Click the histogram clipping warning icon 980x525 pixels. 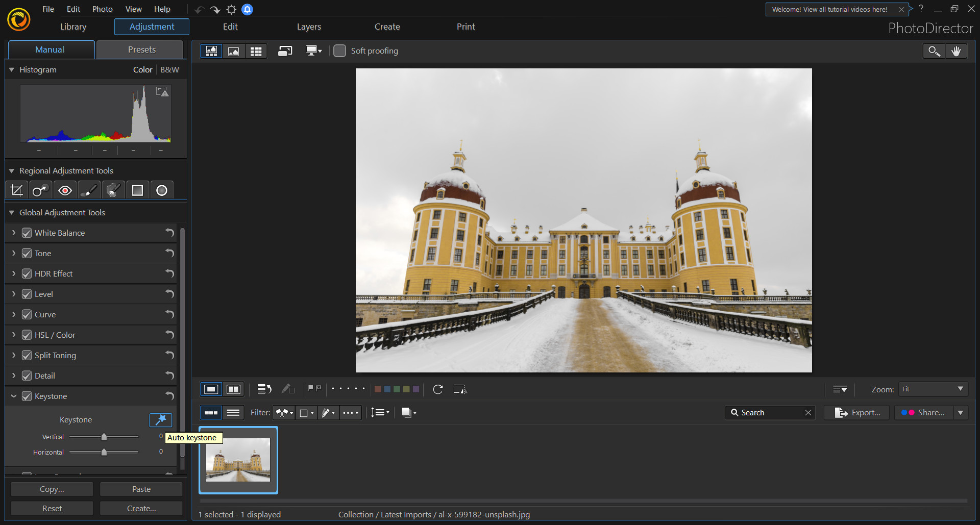[162, 91]
